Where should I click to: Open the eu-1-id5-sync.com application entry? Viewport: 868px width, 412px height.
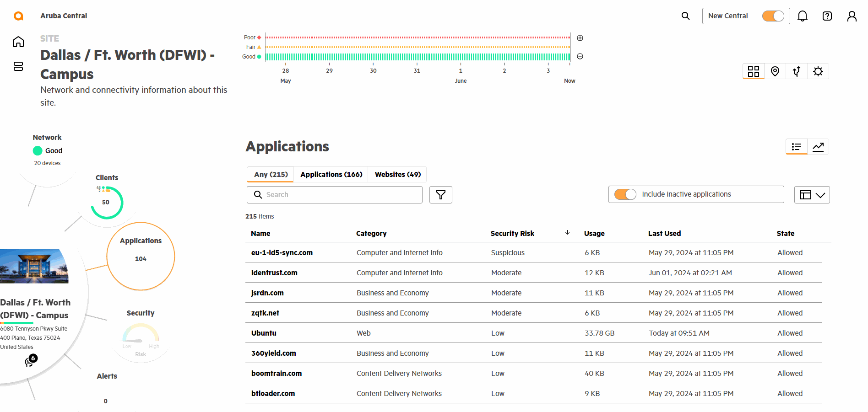[x=282, y=253]
